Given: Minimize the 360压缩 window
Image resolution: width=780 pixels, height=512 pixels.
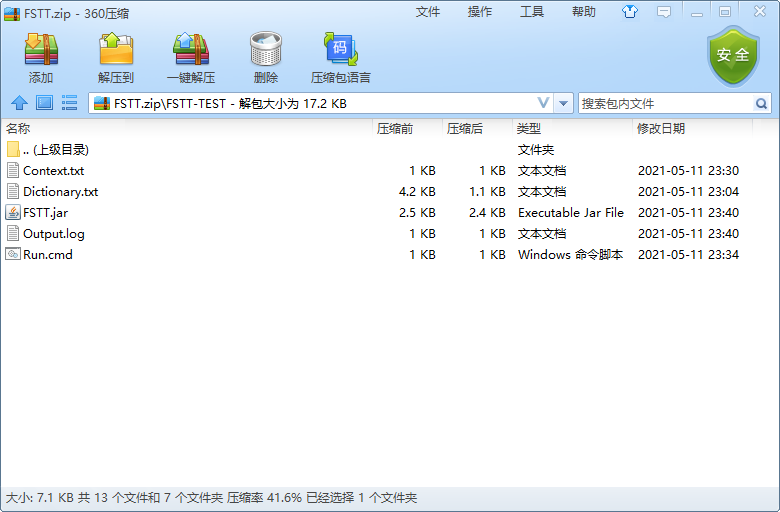Looking at the screenshot, I should point(697,12).
